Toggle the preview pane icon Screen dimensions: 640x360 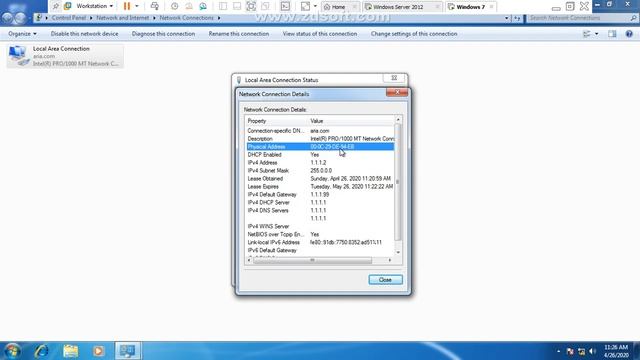(x=612, y=34)
